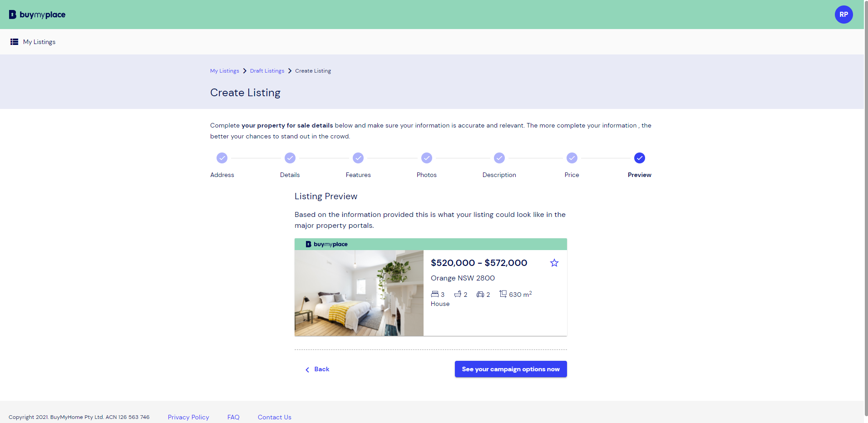Screen dimensions: 868x423
Task: Open Draft Listings breadcrumb link
Action: pyautogui.click(x=267, y=71)
